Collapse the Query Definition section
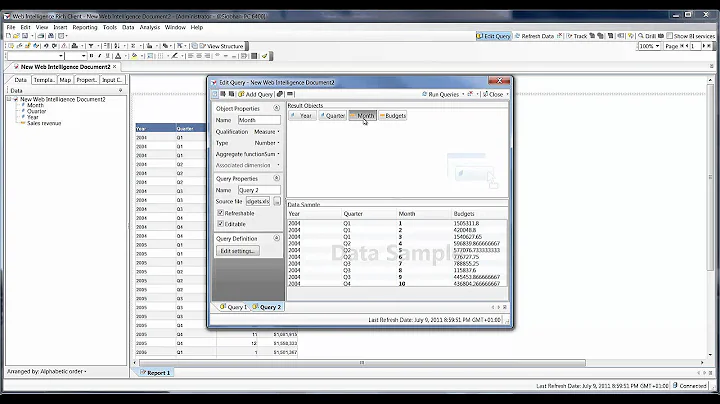Screen dimensions: 720x404 pyautogui.click(x=276, y=238)
